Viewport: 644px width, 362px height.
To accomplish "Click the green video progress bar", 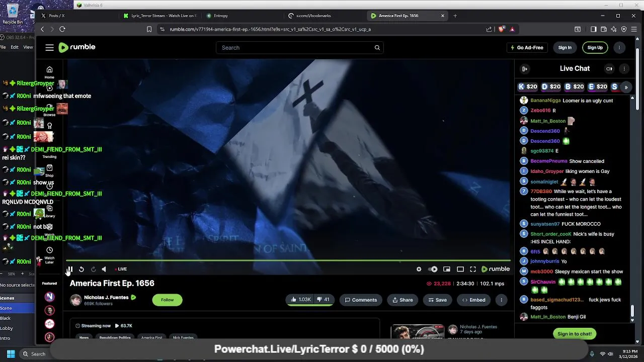I will [288, 260].
